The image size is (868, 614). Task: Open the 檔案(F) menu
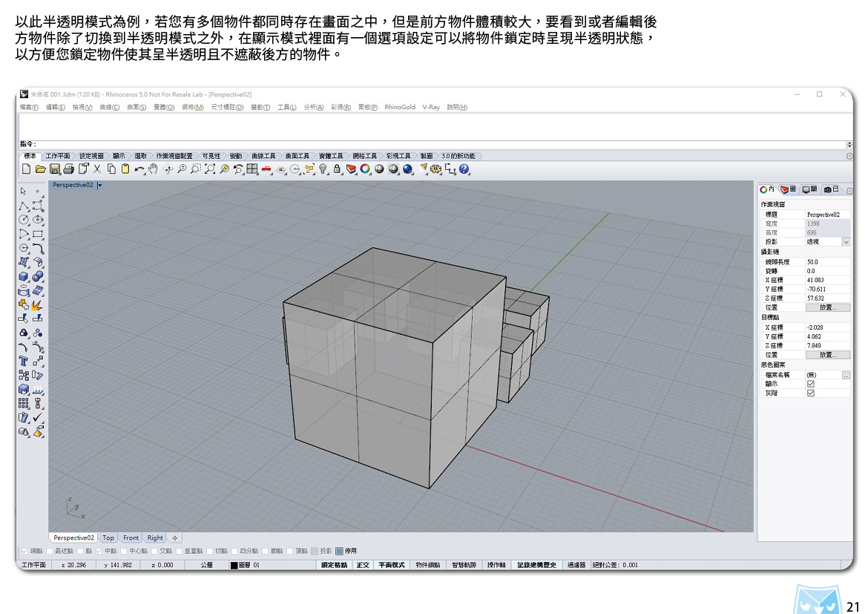pos(30,108)
